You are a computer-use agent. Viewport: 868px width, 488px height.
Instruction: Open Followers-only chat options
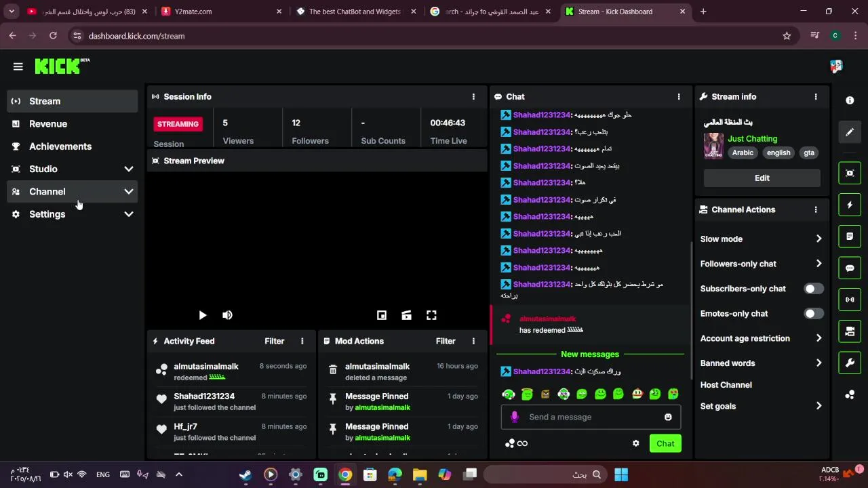[762, 264]
